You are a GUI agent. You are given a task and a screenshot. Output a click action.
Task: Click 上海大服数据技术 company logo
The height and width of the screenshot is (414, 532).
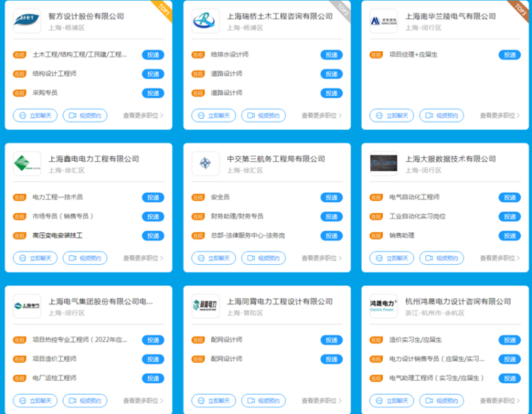pyautogui.click(x=384, y=164)
